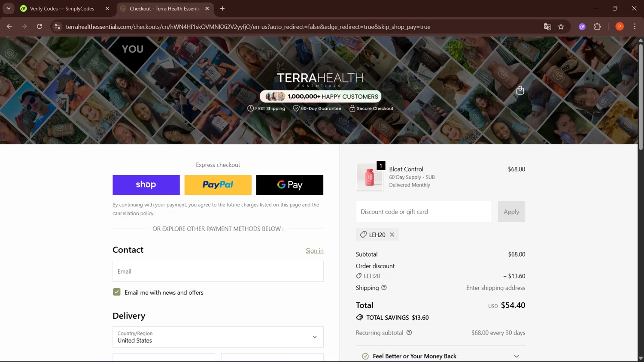Remove the LEH20 discount code
The width and height of the screenshot is (644, 362).
click(392, 235)
